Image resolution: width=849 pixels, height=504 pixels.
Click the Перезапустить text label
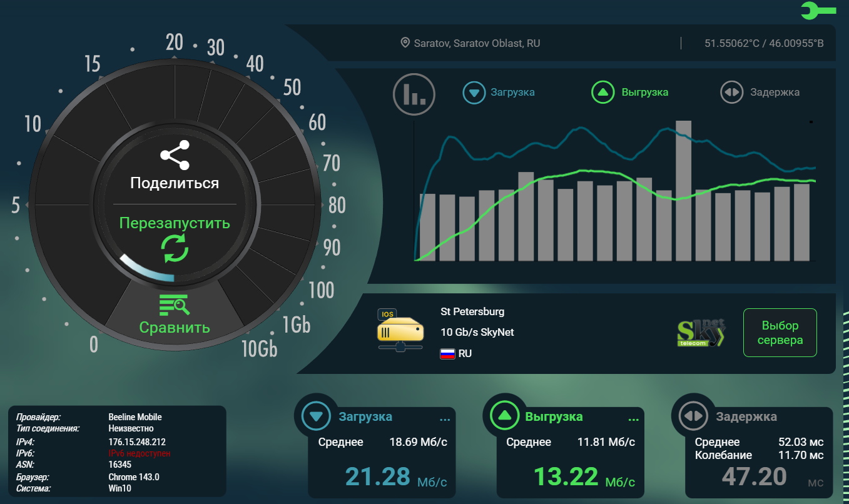[x=175, y=223]
